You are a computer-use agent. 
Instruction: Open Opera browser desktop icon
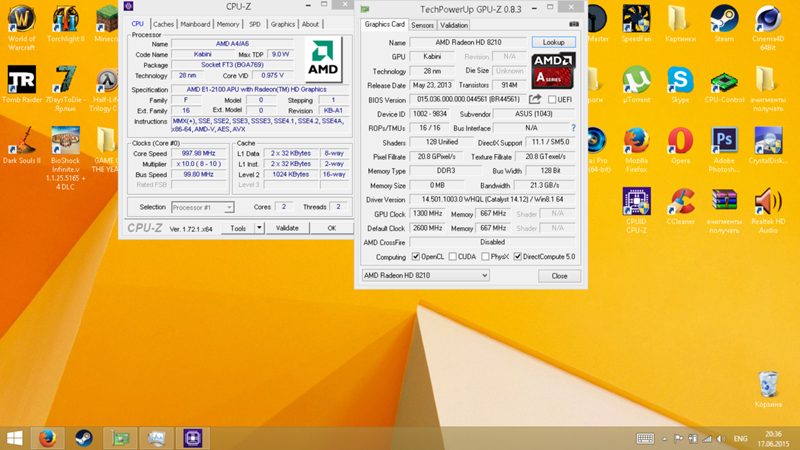tap(680, 145)
